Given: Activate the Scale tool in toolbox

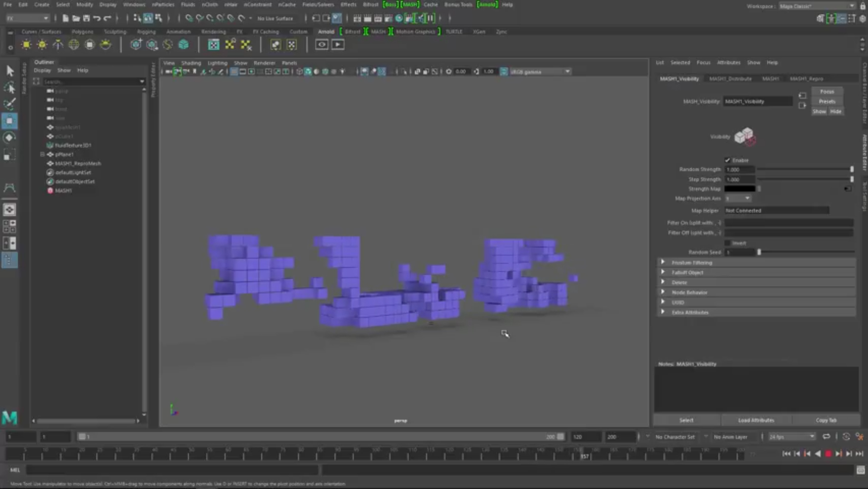Looking at the screenshot, I should coord(9,155).
